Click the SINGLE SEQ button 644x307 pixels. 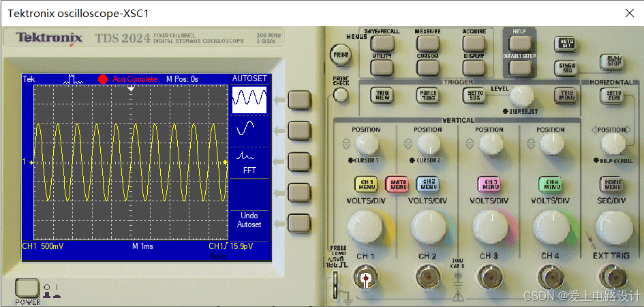tap(564, 67)
